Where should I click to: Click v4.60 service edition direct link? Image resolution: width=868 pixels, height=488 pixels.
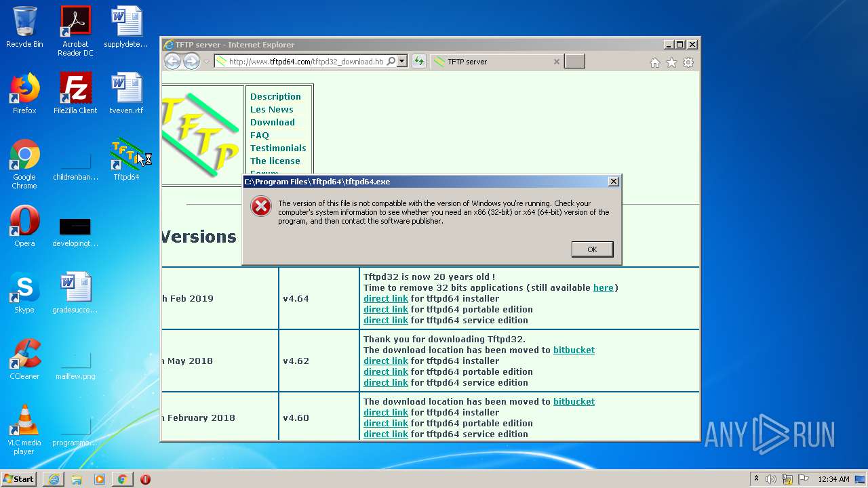pyautogui.click(x=386, y=434)
